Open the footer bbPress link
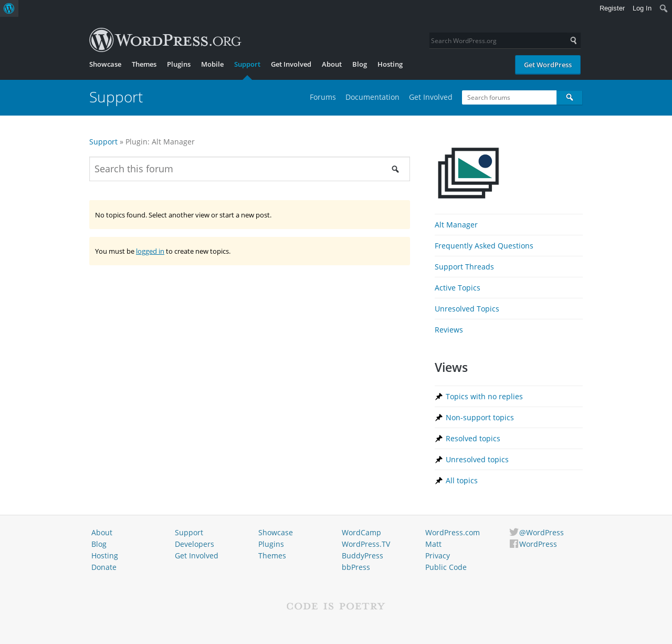The image size is (672, 644). click(x=356, y=567)
